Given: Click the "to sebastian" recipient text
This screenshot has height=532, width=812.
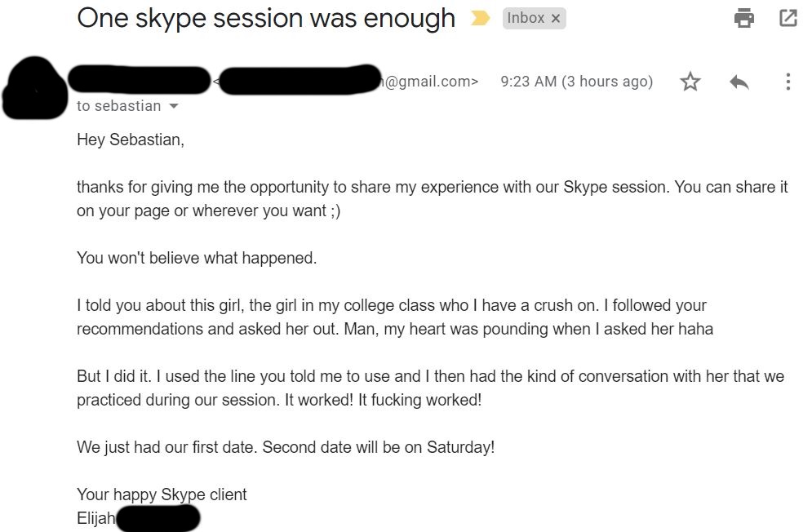Looking at the screenshot, I should 118,107.
